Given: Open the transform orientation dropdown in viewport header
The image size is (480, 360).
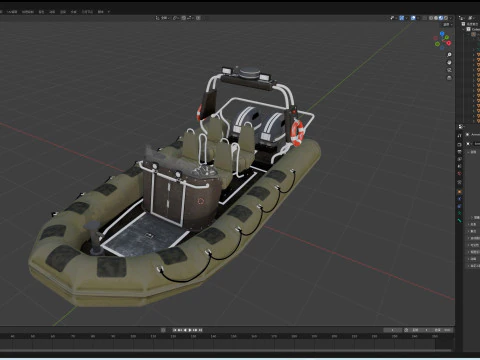Looking at the screenshot, I should [x=162, y=18].
